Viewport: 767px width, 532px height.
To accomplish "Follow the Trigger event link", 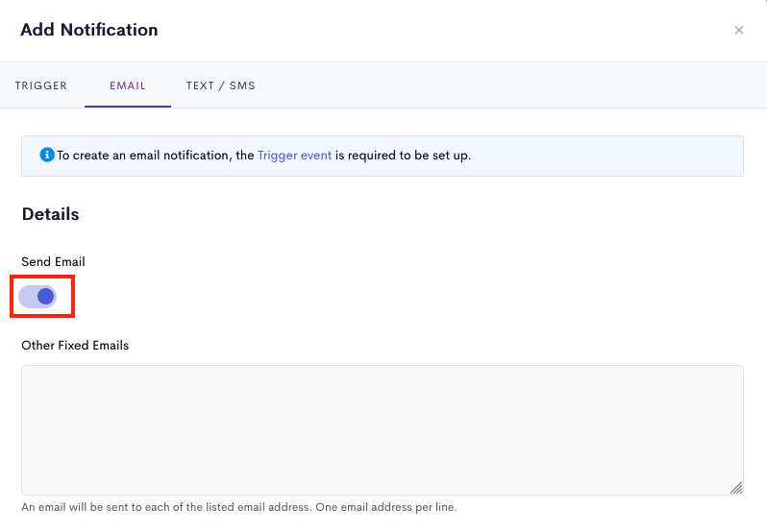I will point(294,156).
